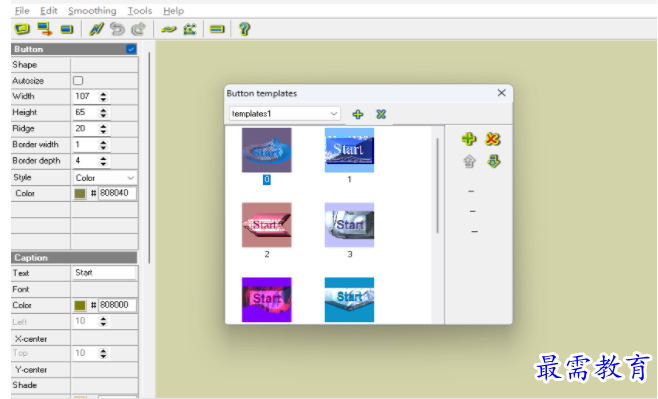The height and width of the screenshot is (399, 658).
Task: Select the purple and pink Start template thumbnail
Action: click(x=266, y=300)
